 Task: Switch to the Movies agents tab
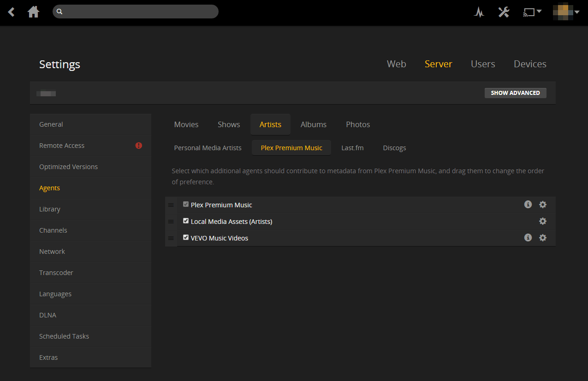tap(186, 124)
